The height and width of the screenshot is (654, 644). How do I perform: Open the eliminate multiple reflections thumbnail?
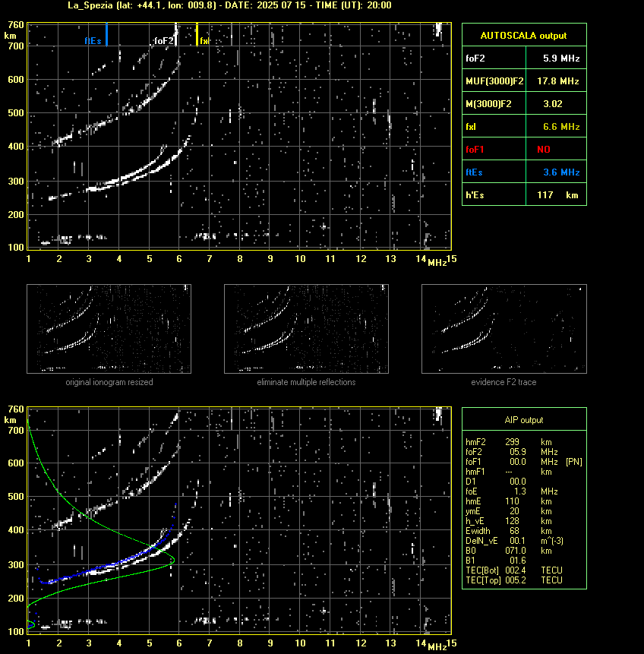pyautogui.click(x=306, y=329)
